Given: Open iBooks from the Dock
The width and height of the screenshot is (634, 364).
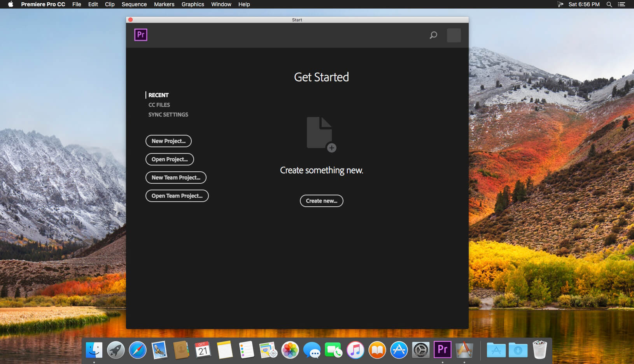Looking at the screenshot, I should point(377,350).
